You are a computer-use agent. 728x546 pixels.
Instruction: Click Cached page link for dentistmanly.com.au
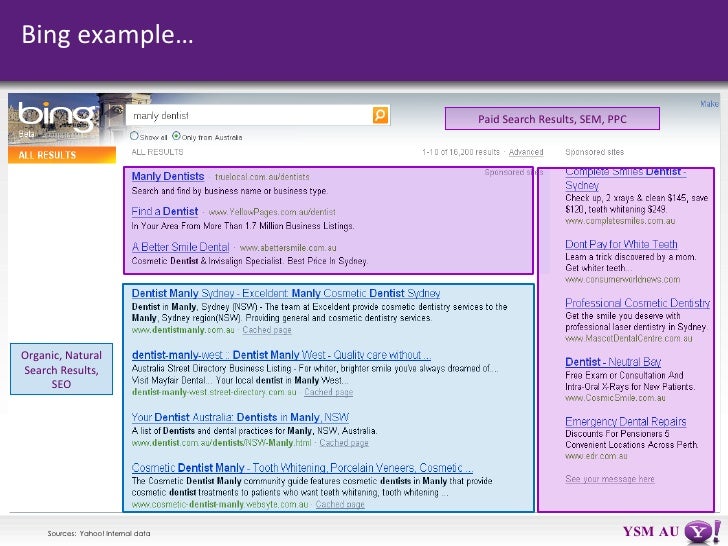pos(267,330)
